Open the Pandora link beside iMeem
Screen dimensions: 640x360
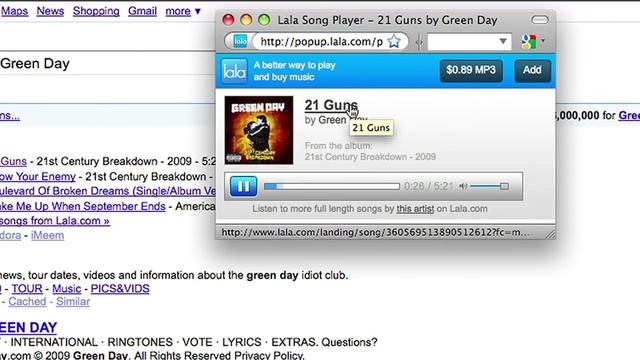pyautogui.click(x=10, y=236)
